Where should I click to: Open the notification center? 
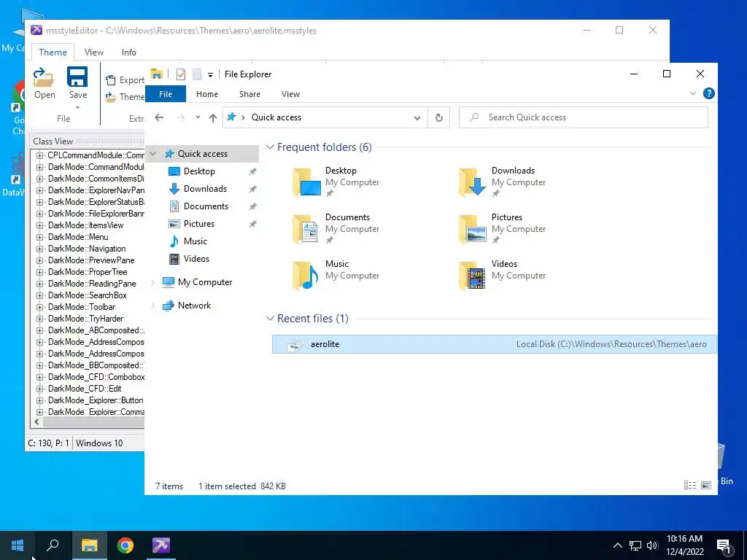click(x=724, y=546)
